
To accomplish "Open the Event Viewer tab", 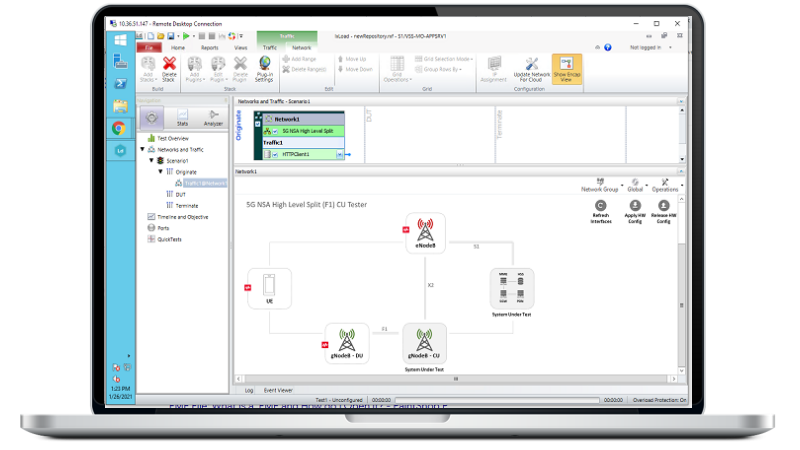I will pyautogui.click(x=278, y=390).
